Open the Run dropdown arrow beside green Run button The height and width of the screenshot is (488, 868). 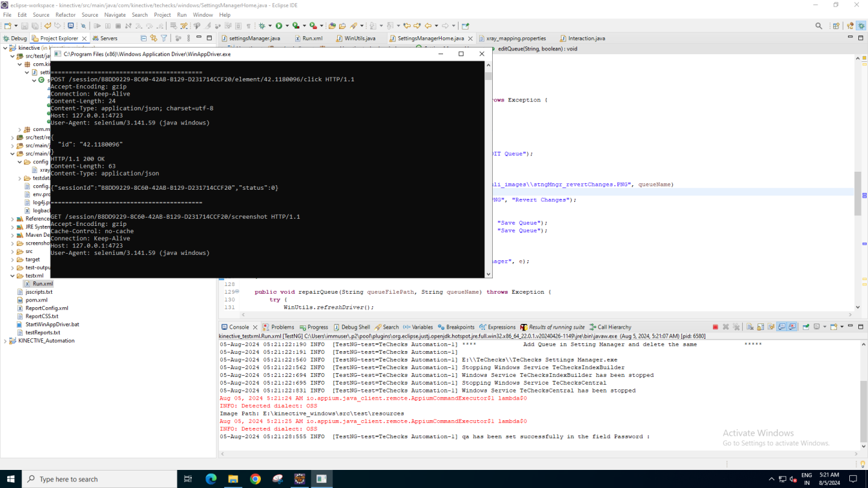tap(287, 26)
